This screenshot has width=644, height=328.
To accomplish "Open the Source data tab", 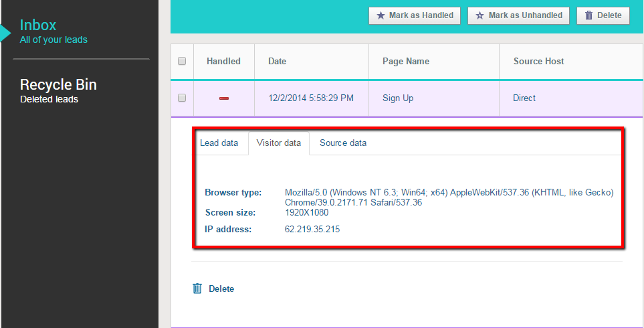I will [342, 143].
